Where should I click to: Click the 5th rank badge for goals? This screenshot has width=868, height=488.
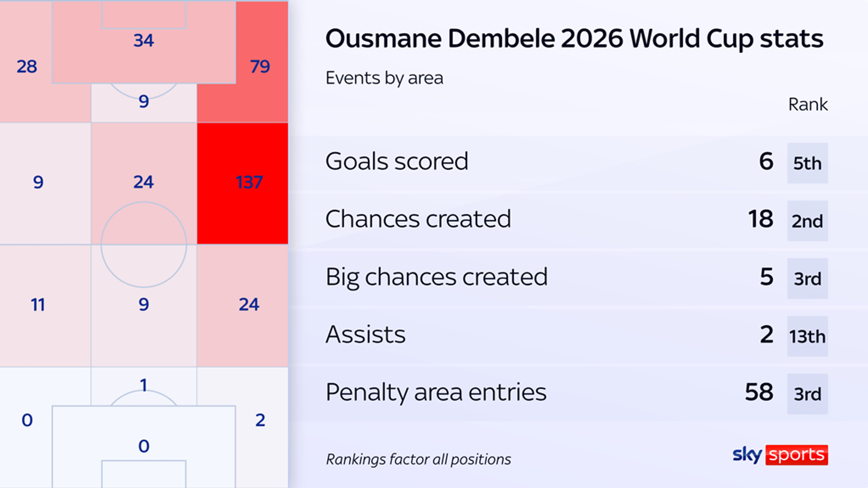point(807,163)
